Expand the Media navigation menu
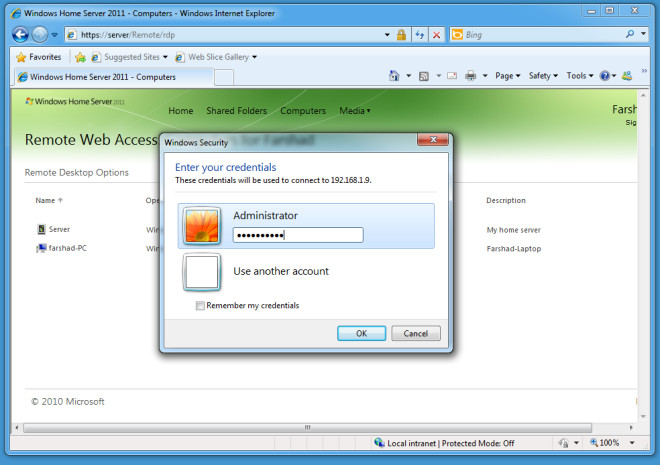 pos(355,111)
